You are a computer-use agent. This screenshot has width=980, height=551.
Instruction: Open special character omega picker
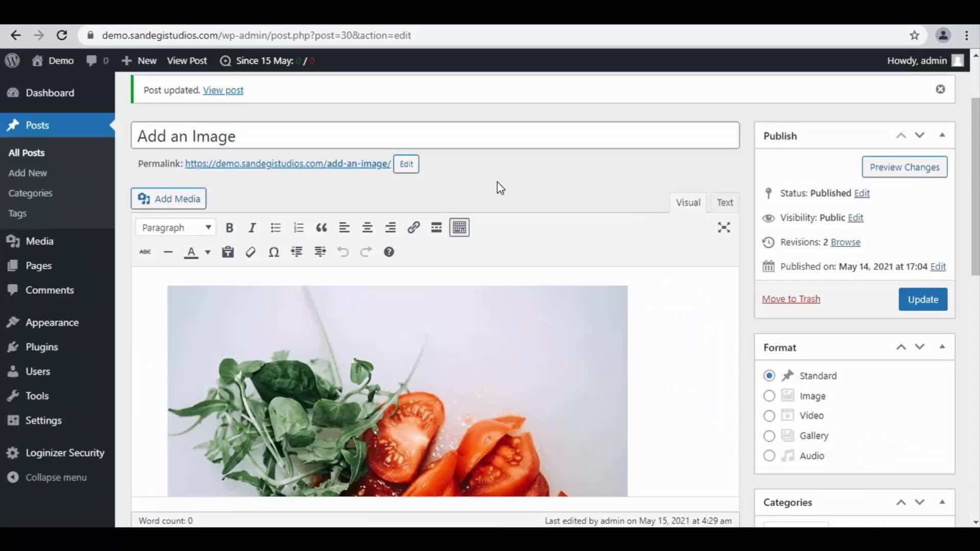pyautogui.click(x=274, y=252)
